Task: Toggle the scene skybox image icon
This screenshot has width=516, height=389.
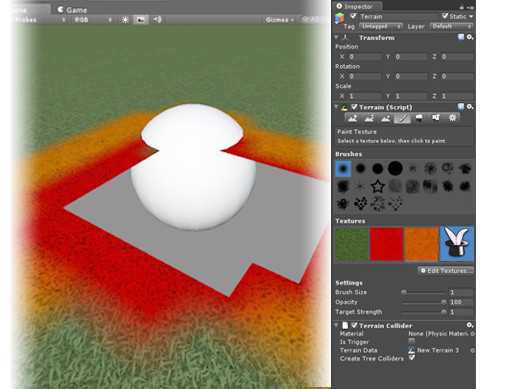Action: 141,20
